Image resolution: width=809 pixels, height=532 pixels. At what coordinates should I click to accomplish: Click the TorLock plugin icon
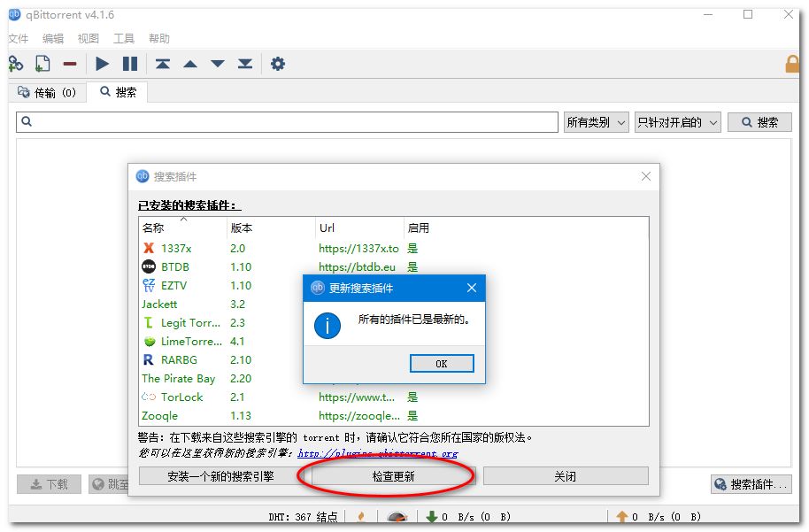(149, 397)
